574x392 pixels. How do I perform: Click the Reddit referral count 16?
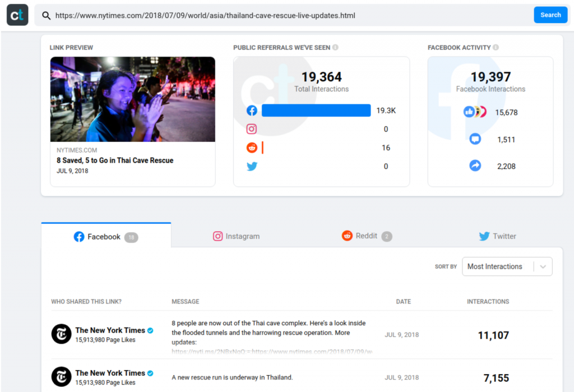pyautogui.click(x=386, y=147)
